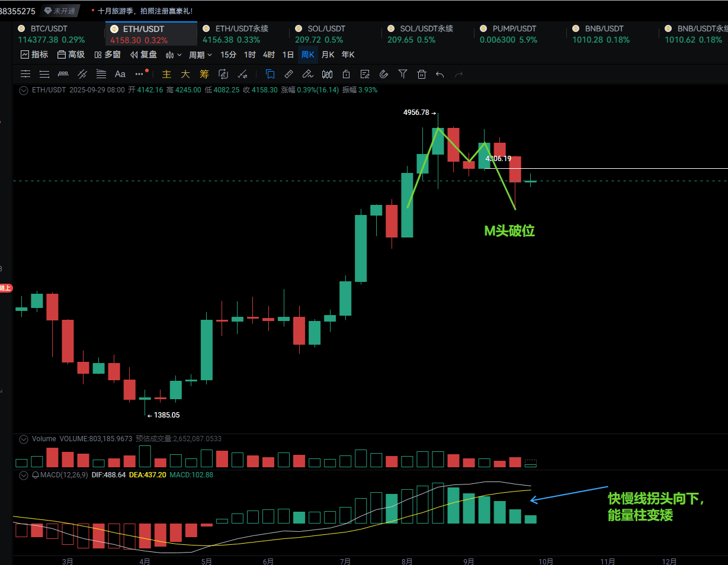The width and height of the screenshot is (728, 565).
Task: Click the trash can delete drawings icon
Action: click(x=422, y=74)
